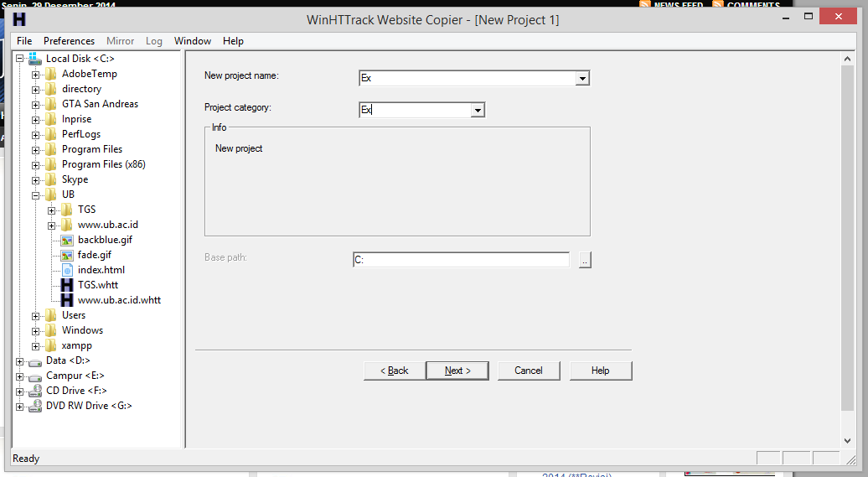The width and height of the screenshot is (868, 477).
Task: Collapse the UB folder node
Action: pyautogui.click(x=35, y=195)
